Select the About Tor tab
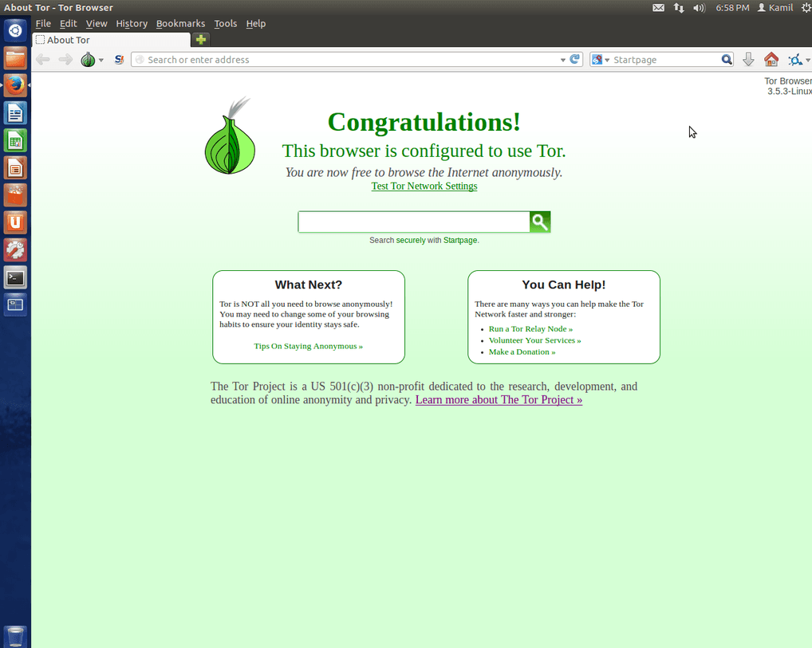This screenshot has width=812, height=648. 110,40
